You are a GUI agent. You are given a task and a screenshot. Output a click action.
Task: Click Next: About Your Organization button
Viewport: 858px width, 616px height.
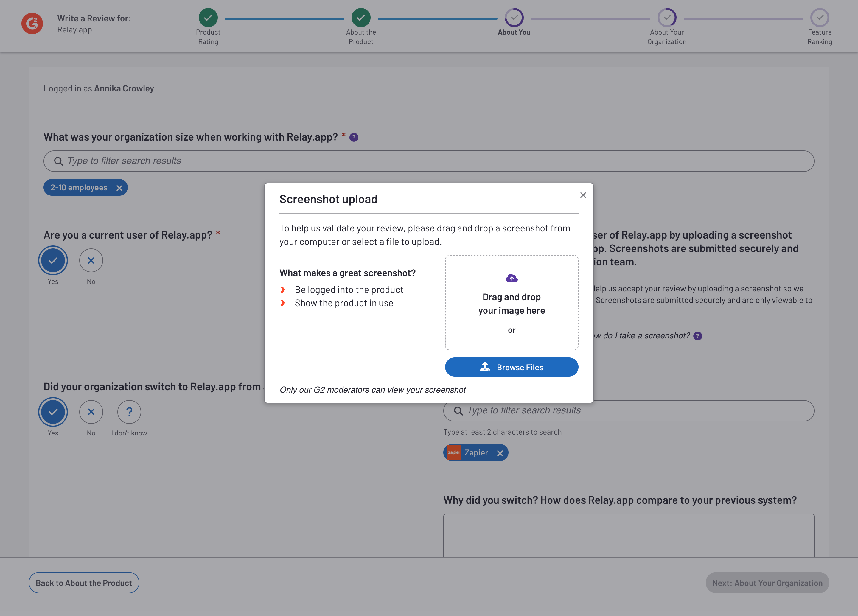click(x=767, y=583)
